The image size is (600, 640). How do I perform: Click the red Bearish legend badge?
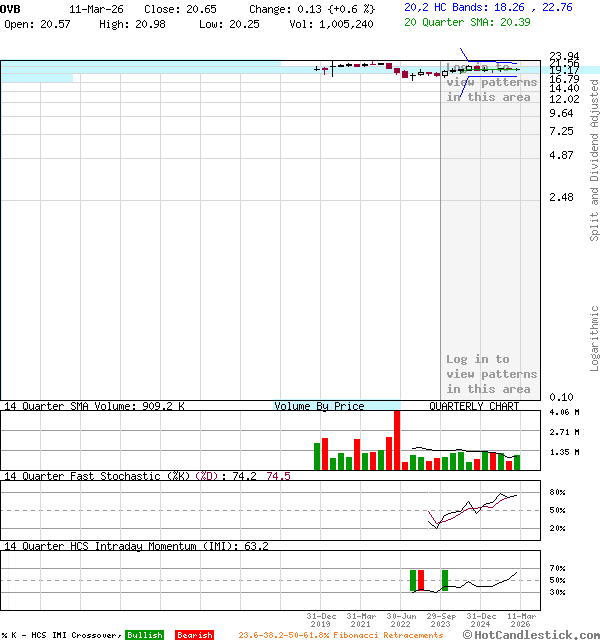pyautogui.click(x=194, y=635)
